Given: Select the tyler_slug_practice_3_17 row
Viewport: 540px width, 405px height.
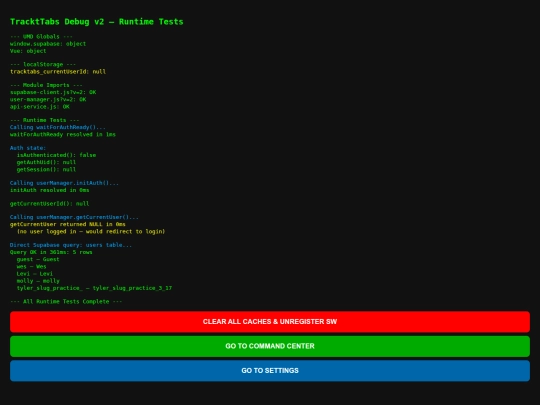Looking at the screenshot, I should [x=94, y=288].
